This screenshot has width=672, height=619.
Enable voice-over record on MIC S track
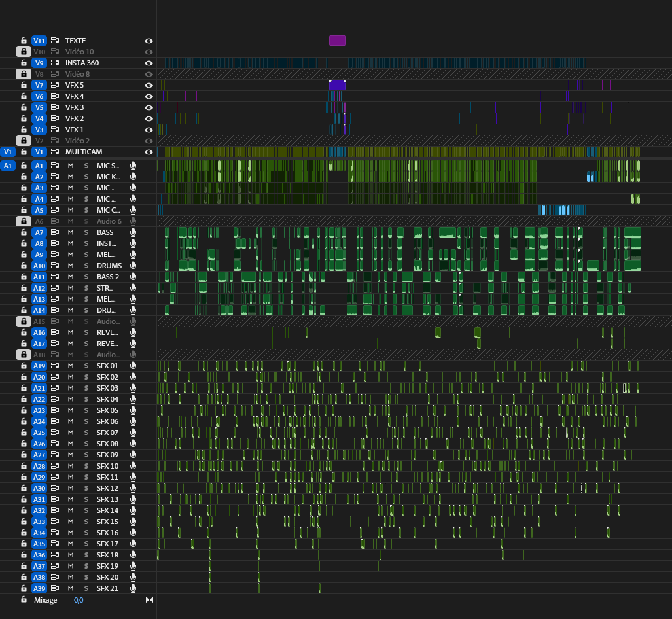[133, 166]
